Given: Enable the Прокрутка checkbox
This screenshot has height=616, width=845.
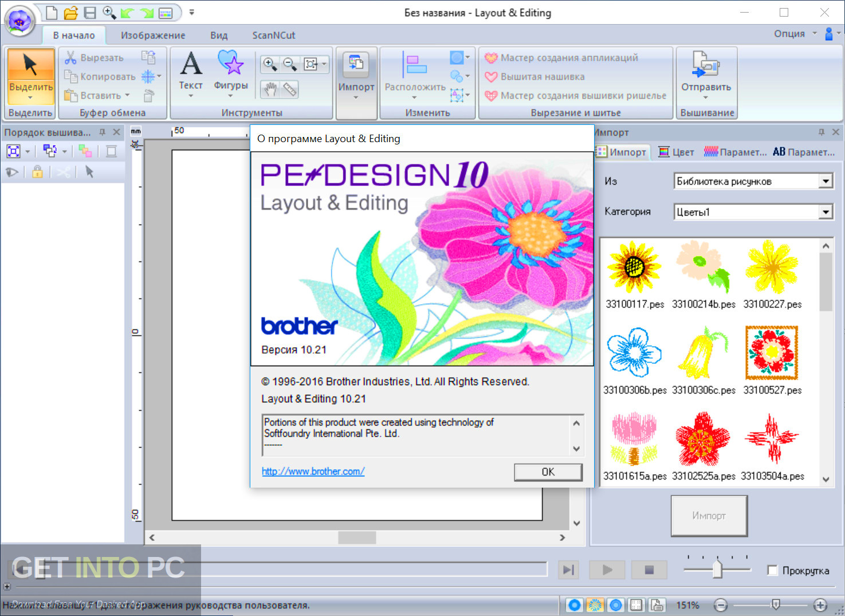Looking at the screenshot, I should 772,570.
